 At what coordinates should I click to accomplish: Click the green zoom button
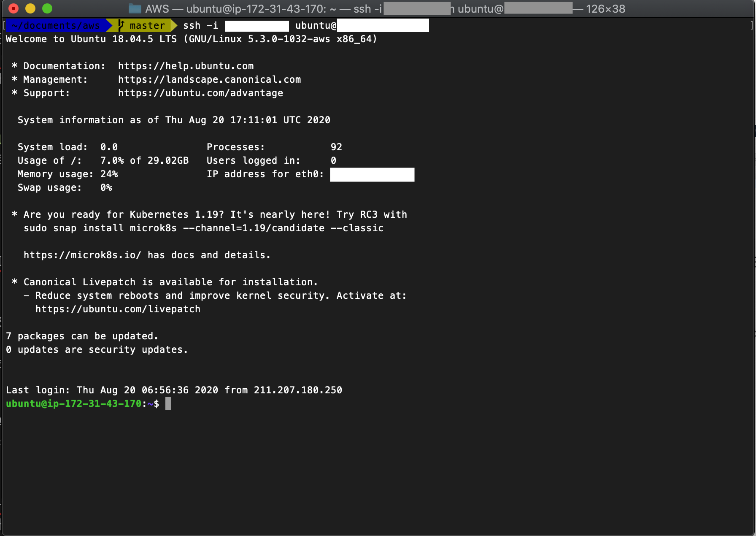tap(47, 8)
